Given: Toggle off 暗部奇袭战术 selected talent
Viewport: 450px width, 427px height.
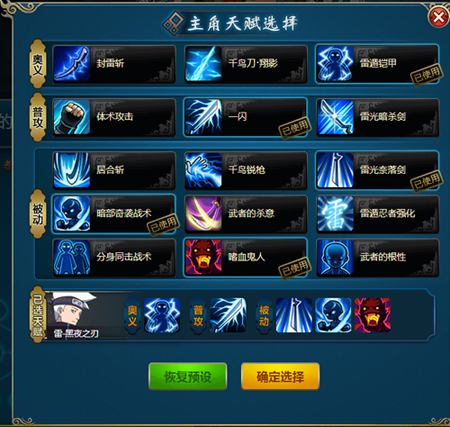Looking at the screenshot, I should click(x=114, y=213).
